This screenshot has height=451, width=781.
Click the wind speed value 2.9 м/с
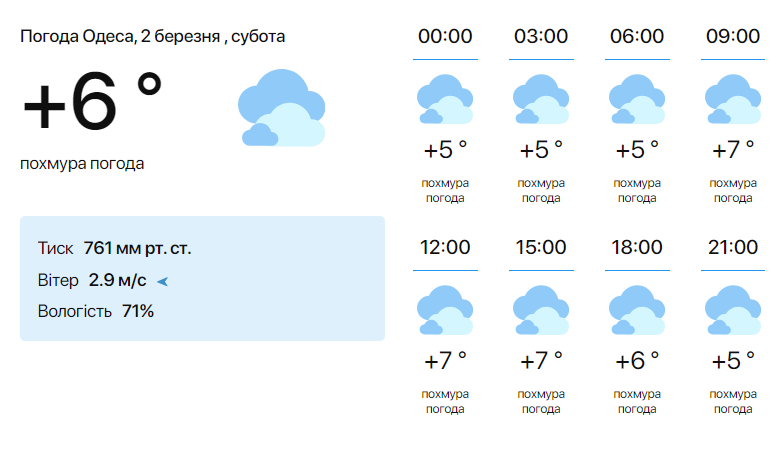coord(117,280)
